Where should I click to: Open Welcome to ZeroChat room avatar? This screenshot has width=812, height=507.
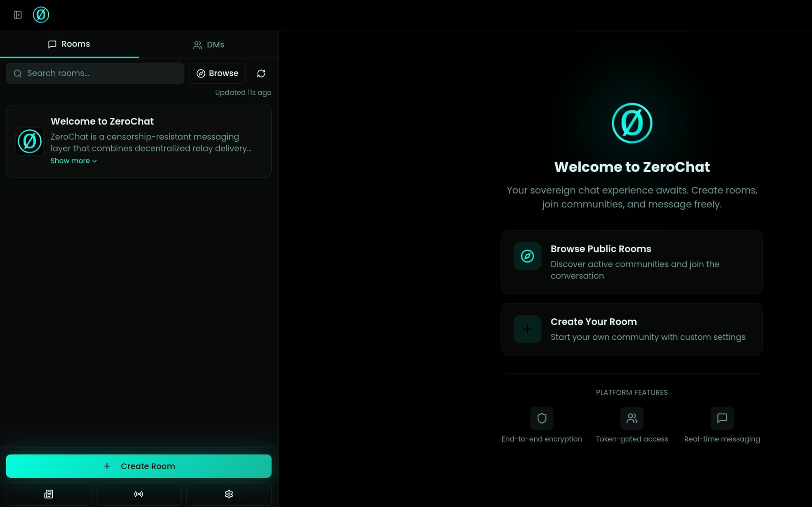[30, 141]
